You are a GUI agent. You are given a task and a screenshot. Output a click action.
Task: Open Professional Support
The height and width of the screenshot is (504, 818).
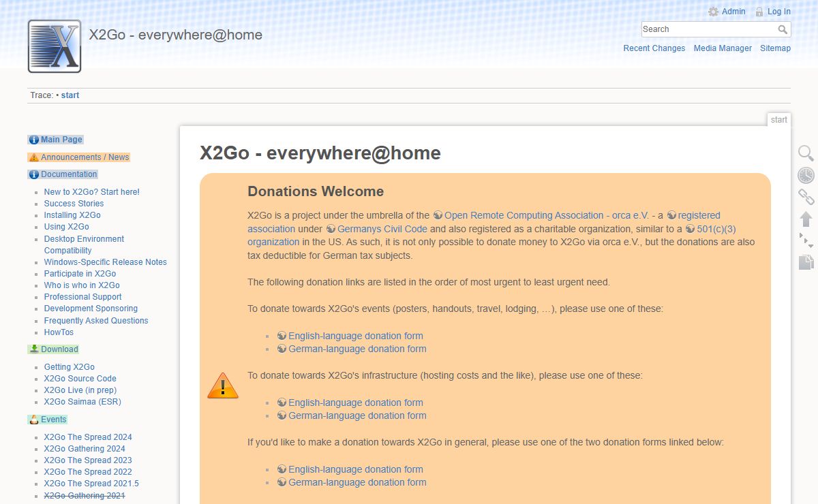click(x=82, y=297)
